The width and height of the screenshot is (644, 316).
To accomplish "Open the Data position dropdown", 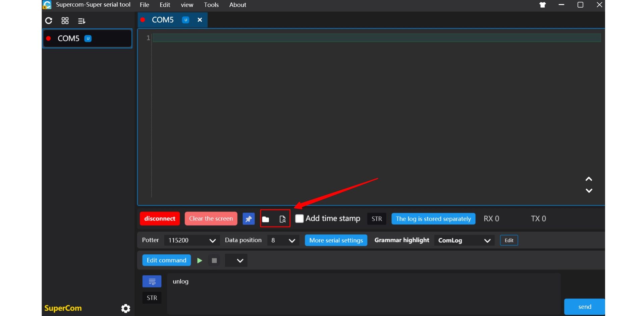I will pos(283,240).
